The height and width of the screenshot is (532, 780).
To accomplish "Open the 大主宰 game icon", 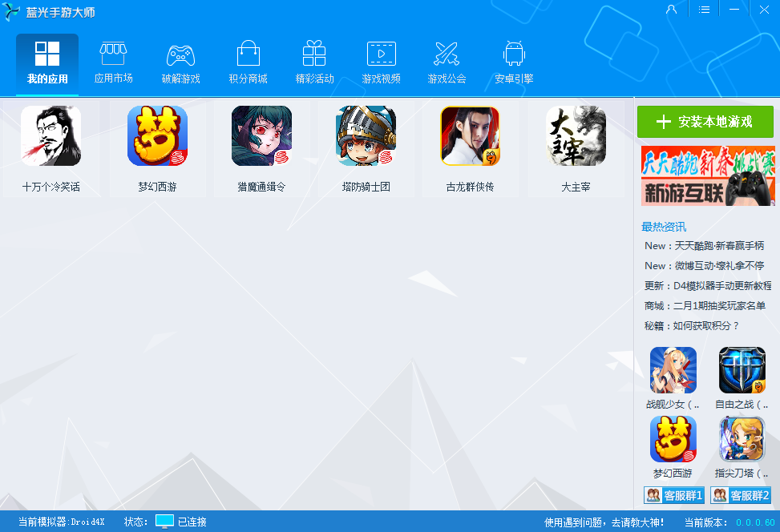I will click(x=576, y=136).
